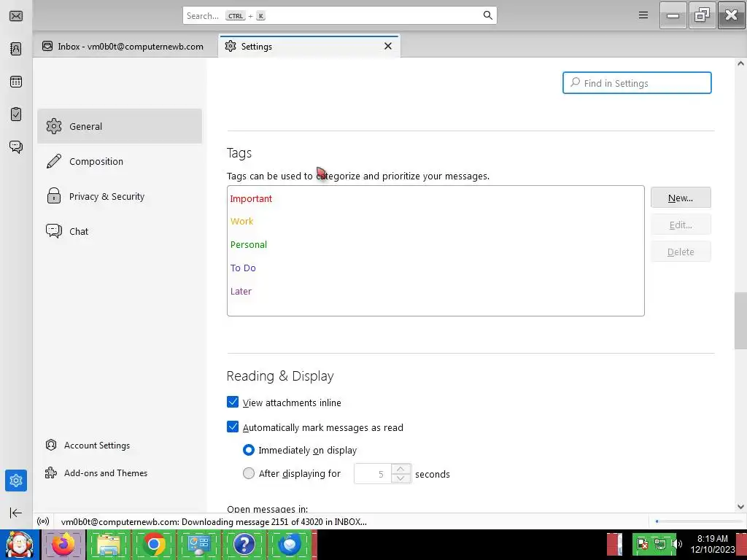
Task: Click the Add-ons and Themes puzzle icon
Action: [51, 472]
